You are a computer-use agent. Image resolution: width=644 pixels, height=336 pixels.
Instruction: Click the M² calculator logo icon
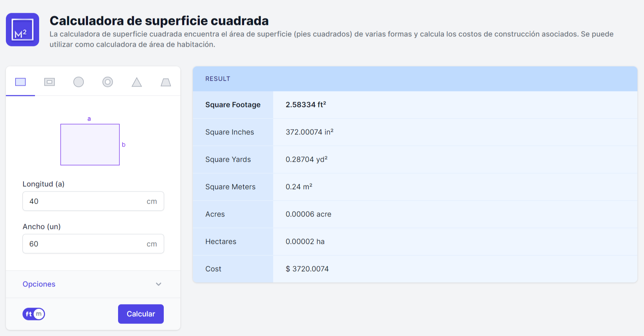tap(23, 30)
